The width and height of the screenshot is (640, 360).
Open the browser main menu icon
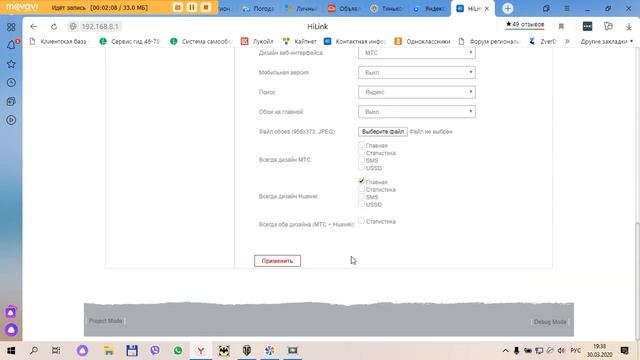click(x=567, y=9)
